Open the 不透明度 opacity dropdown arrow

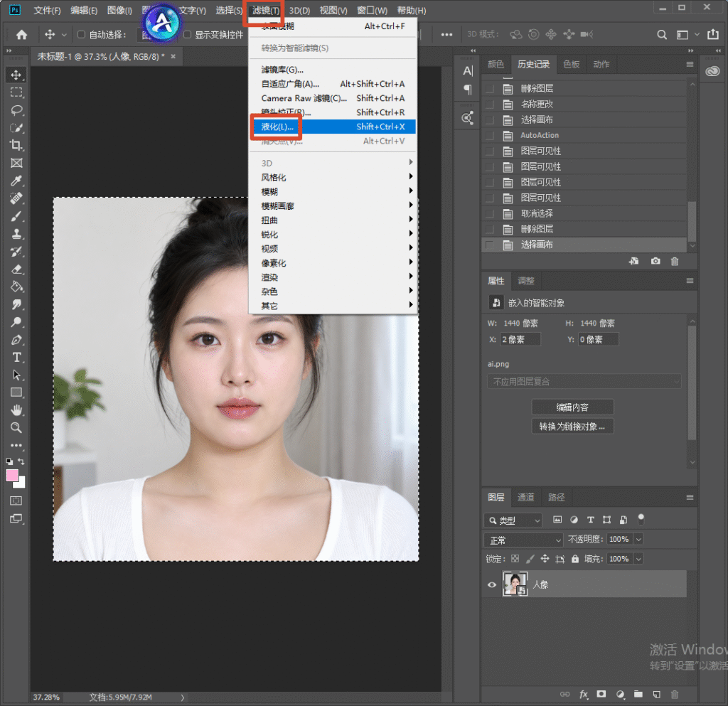[x=638, y=540]
